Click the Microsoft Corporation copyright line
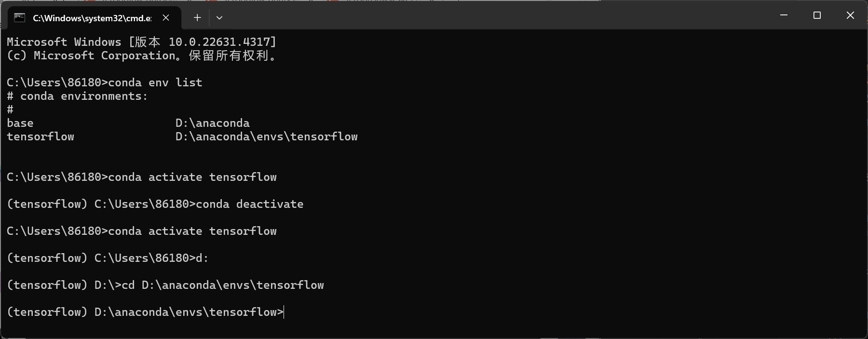Image resolution: width=868 pixels, height=339 pixels. click(x=142, y=55)
